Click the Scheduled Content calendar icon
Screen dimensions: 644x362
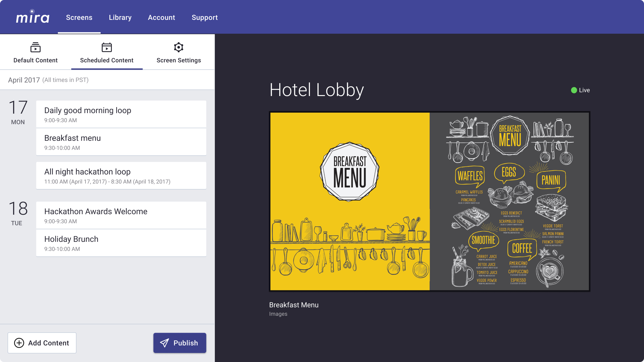(107, 47)
